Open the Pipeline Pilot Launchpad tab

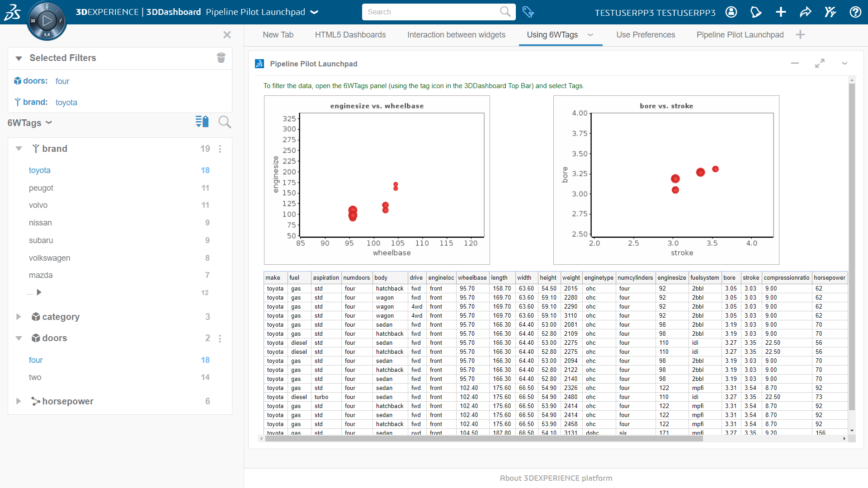[x=740, y=35]
